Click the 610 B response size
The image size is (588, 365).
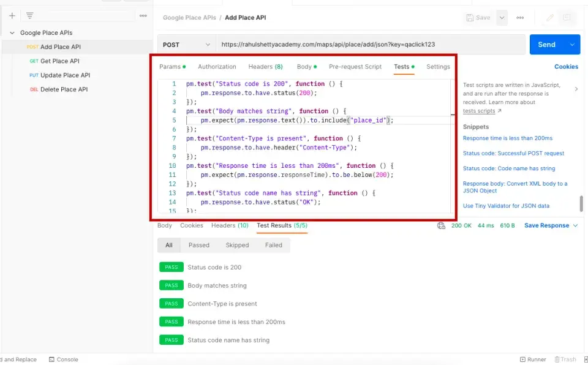pyautogui.click(x=507, y=225)
